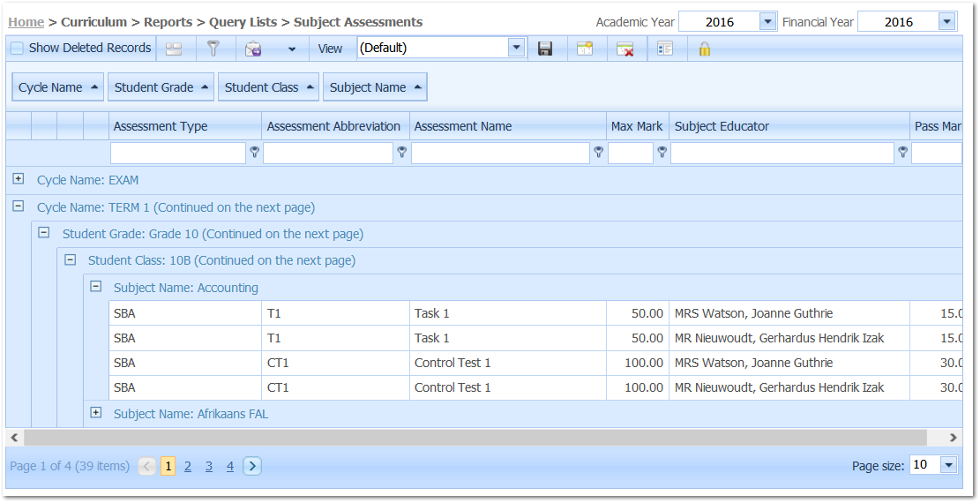This screenshot has height=503, width=980.
Task: Click the Assessment Name filter input
Action: tap(501, 153)
